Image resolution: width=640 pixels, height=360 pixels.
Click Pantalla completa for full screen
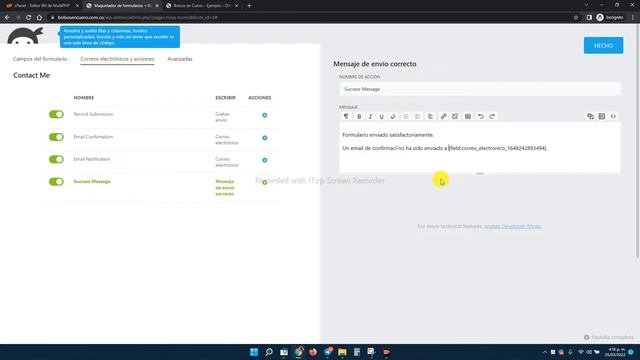click(x=609, y=337)
